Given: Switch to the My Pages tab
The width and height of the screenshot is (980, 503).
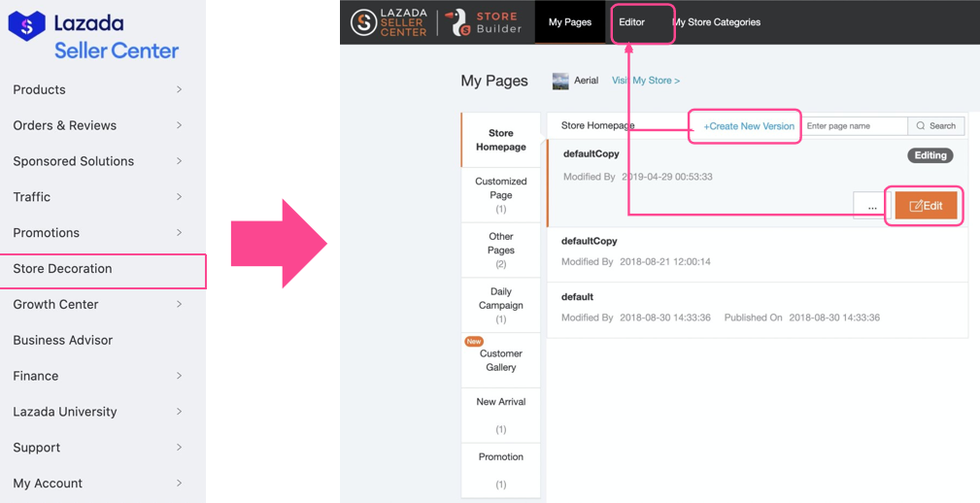Looking at the screenshot, I should coord(570,22).
